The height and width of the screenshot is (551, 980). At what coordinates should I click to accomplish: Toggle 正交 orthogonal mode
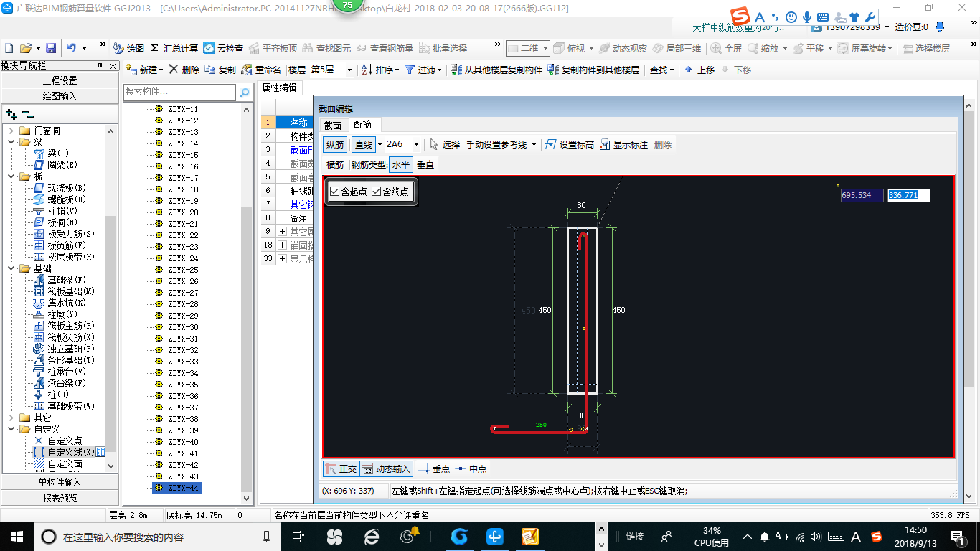[341, 468]
